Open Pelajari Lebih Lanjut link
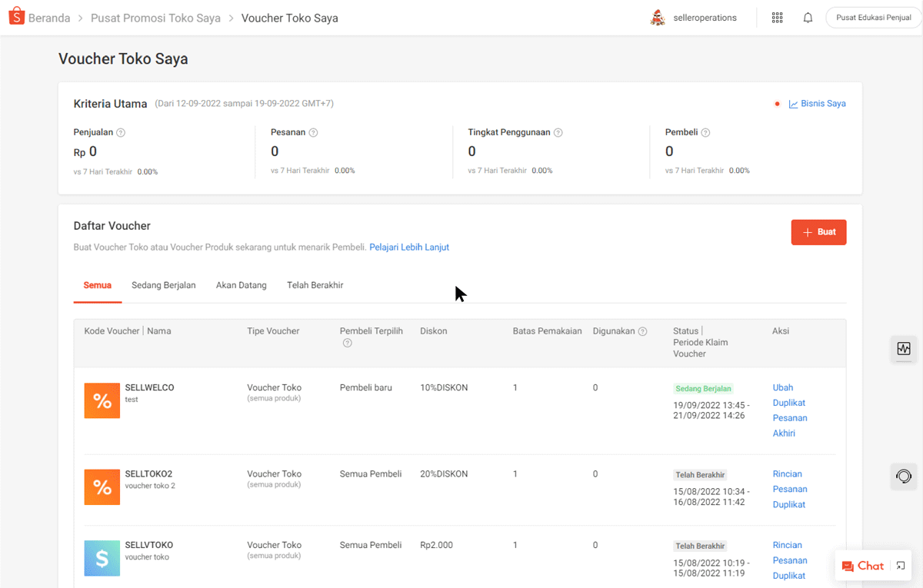This screenshot has width=923, height=588. [x=409, y=247]
